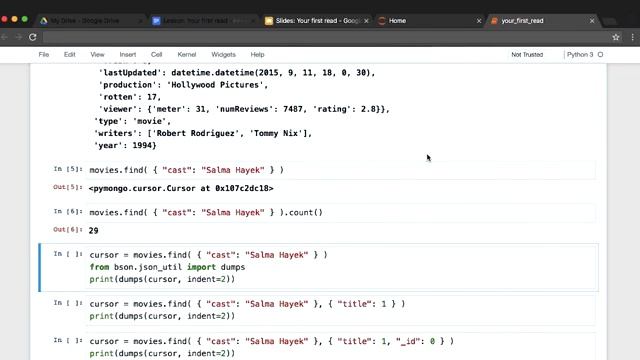The height and width of the screenshot is (360, 640).
Task: Click the your_first_read tab favicon
Action: [494, 20]
